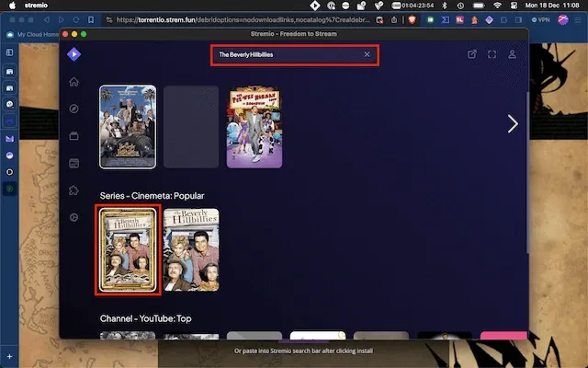The height and width of the screenshot is (368, 588).
Task: Open the Gmail pinned tab in browser sidebar
Action: pos(10,139)
